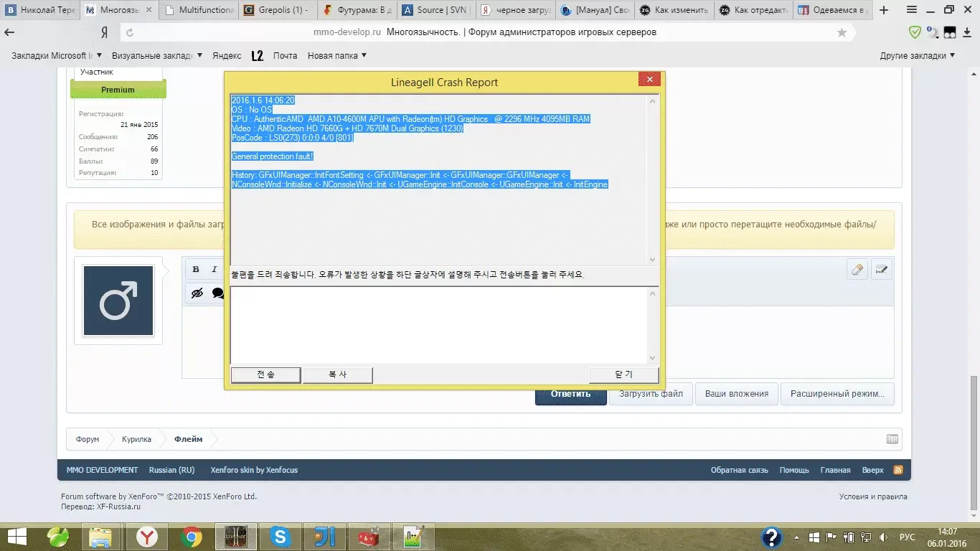980x551 pixels.
Task: Click the volume speaker tray icon
Action: pyautogui.click(x=884, y=537)
